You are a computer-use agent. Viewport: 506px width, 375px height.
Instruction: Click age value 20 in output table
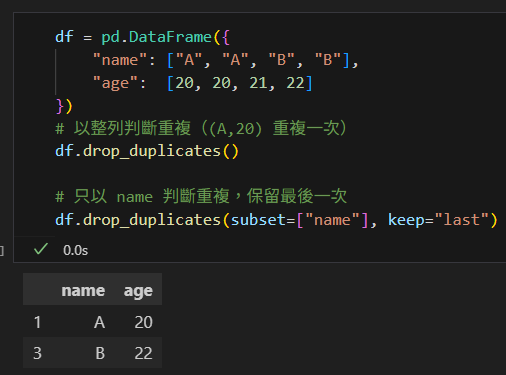(144, 322)
